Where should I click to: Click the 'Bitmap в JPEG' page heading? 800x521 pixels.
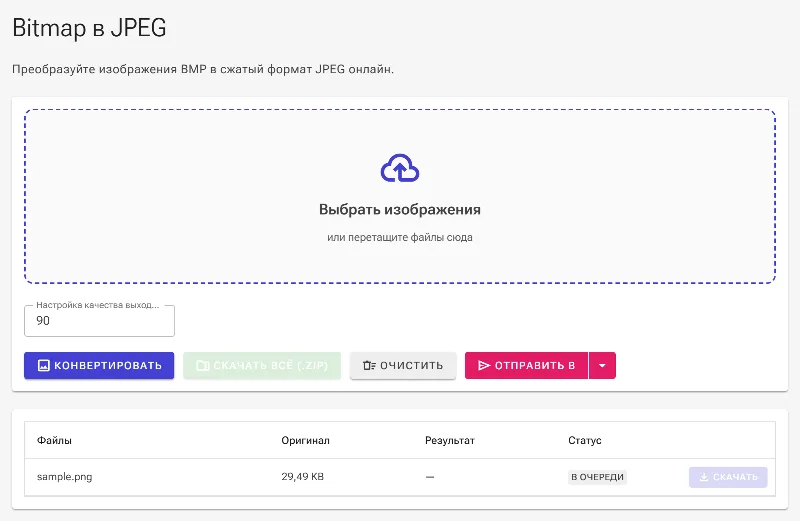pos(89,28)
